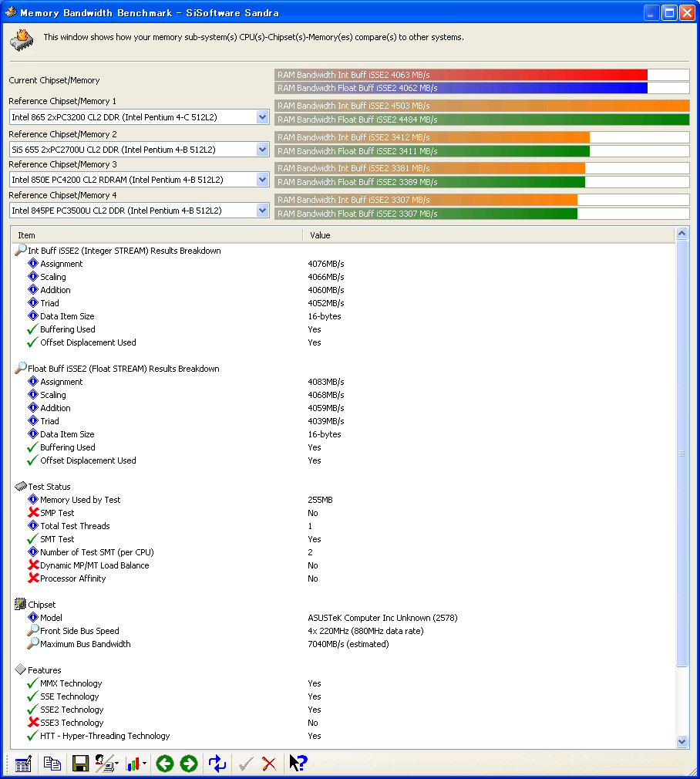This screenshot has height=779, width=700.
Task: Open Reference Chipset/Memory 4 dropdown arrow
Action: (263, 211)
